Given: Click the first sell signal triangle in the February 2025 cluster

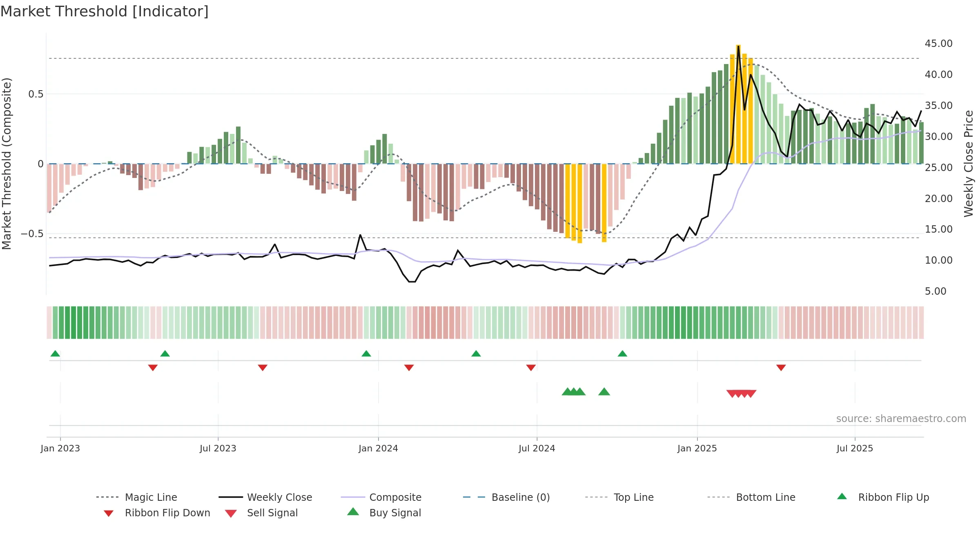Looking at the screenshot, I should pos(732,394).
